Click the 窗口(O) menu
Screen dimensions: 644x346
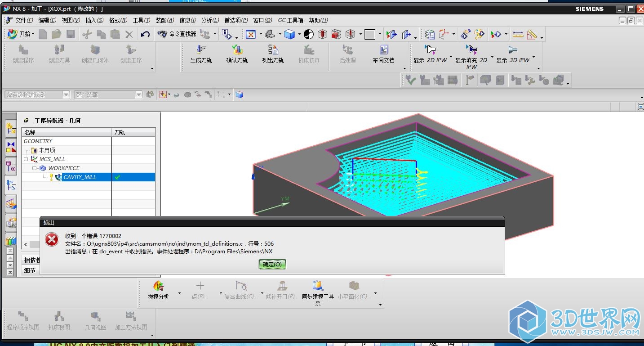[262, 20]
